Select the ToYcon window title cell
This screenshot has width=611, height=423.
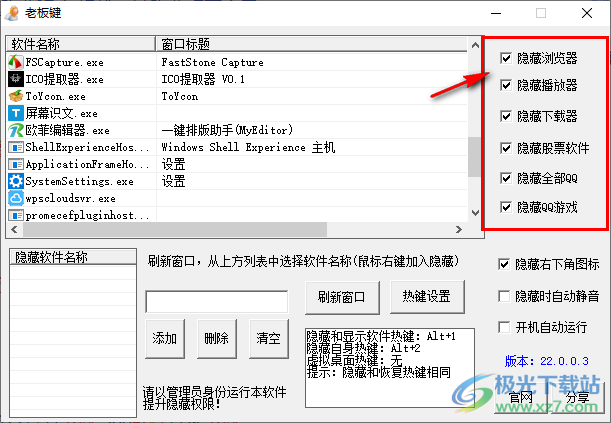point(180,96)
